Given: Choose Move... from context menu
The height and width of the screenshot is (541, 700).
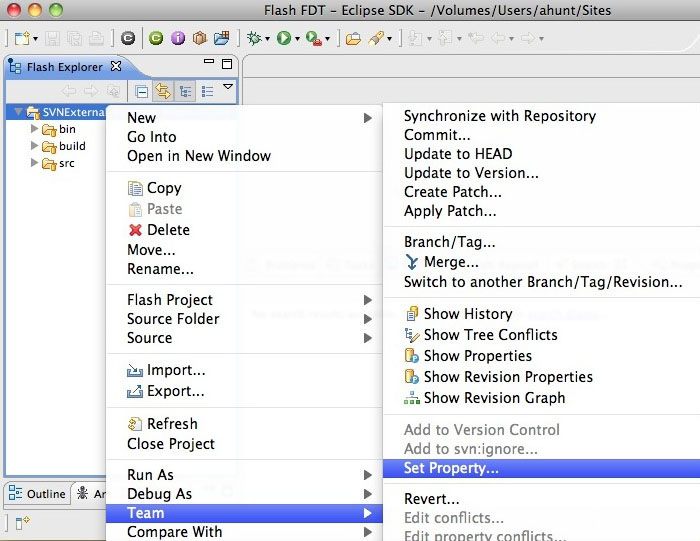Looking at the screenshot, I should (x=244, y=250).
